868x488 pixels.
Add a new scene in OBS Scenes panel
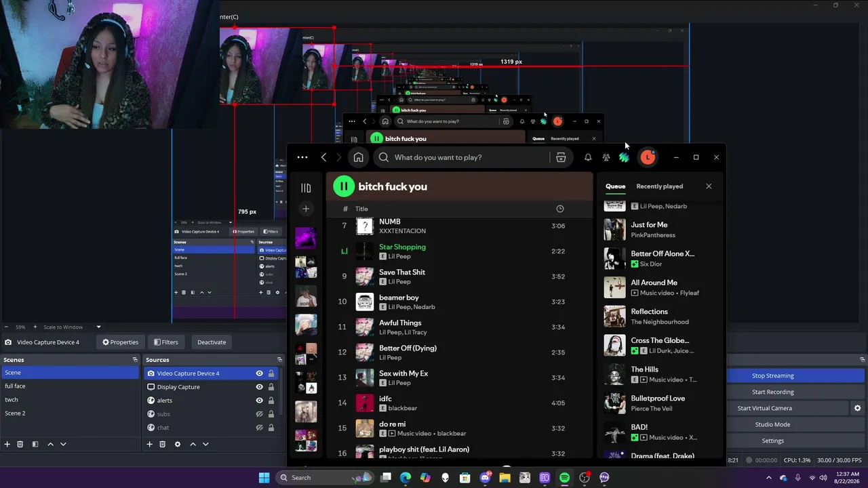(7, 444)
